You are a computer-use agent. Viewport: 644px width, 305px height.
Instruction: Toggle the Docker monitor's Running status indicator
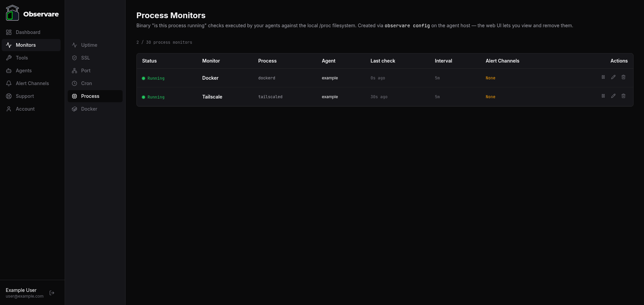144,78
